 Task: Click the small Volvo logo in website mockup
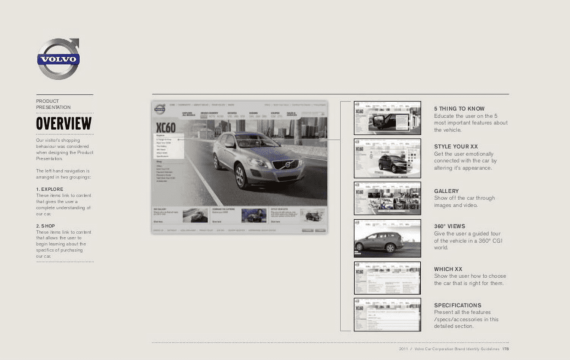tap(160, 109)
